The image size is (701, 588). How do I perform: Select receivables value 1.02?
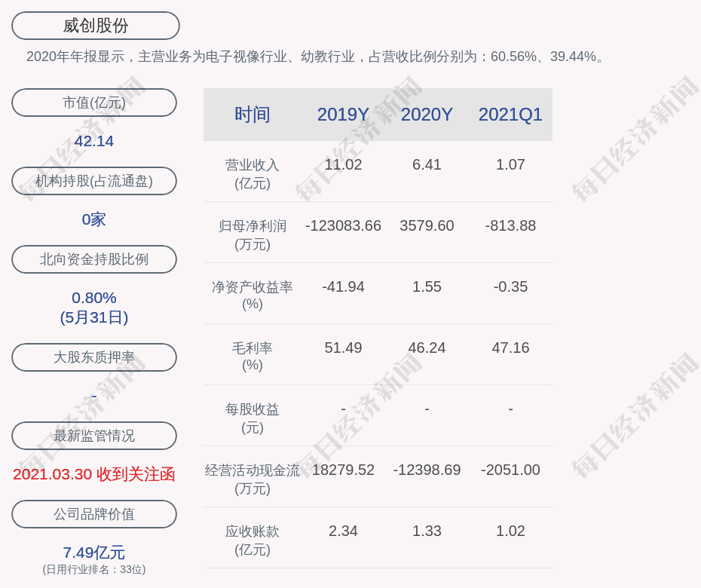point(510,531)
